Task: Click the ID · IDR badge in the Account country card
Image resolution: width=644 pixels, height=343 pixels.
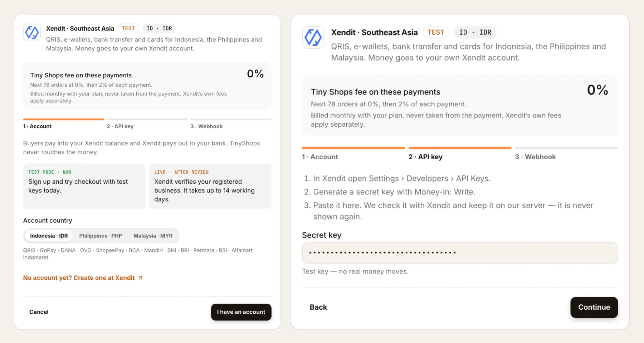Action: click(159, 29)
